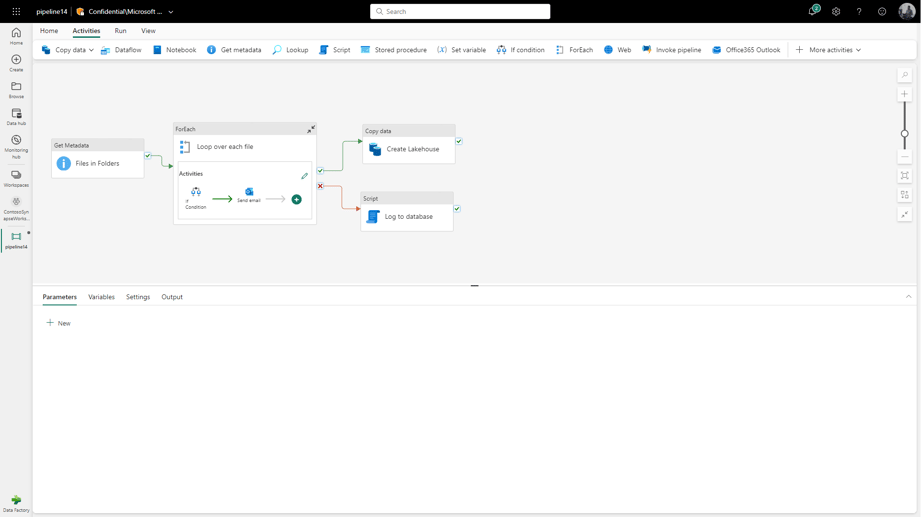Add a Stored procedure activity
Viewport: 921px width, 517px height.
click(394, 50)
